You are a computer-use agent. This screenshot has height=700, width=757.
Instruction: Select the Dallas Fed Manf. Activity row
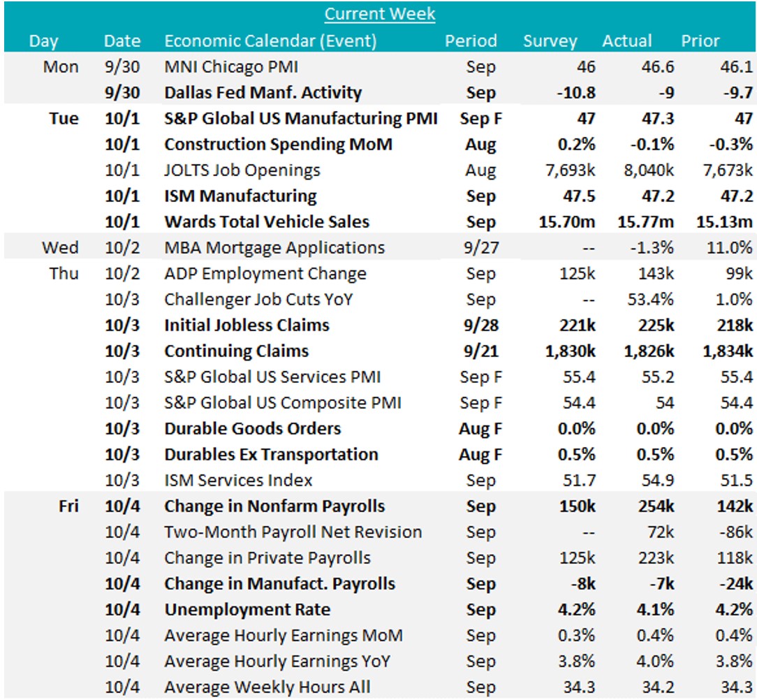[x=263, y=93]
